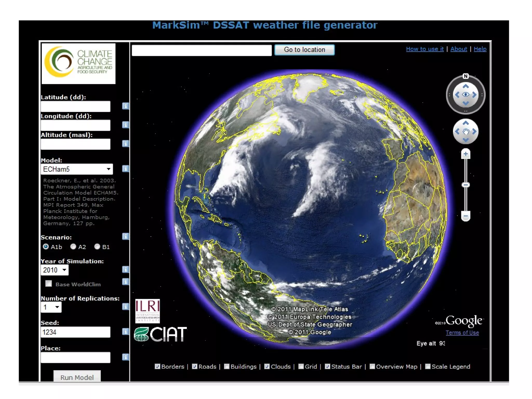Click the info icon next to Model dropdown

(x=125, y=169)
